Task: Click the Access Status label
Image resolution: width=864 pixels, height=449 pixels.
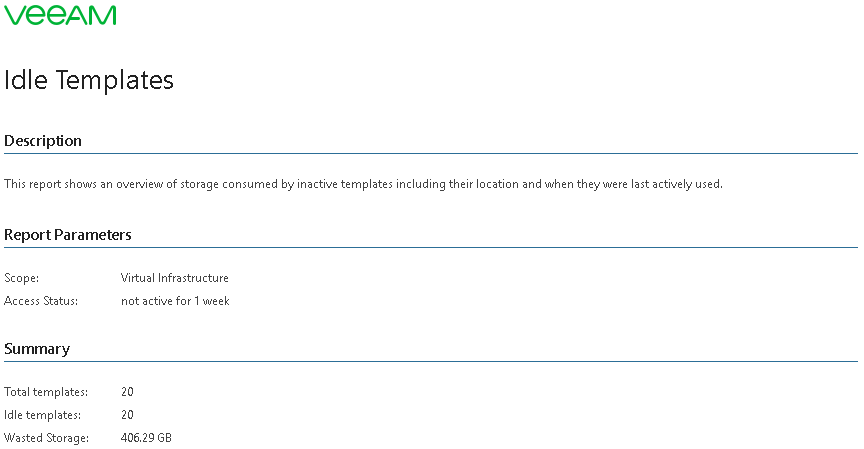Action: click(x=41, y=301)
